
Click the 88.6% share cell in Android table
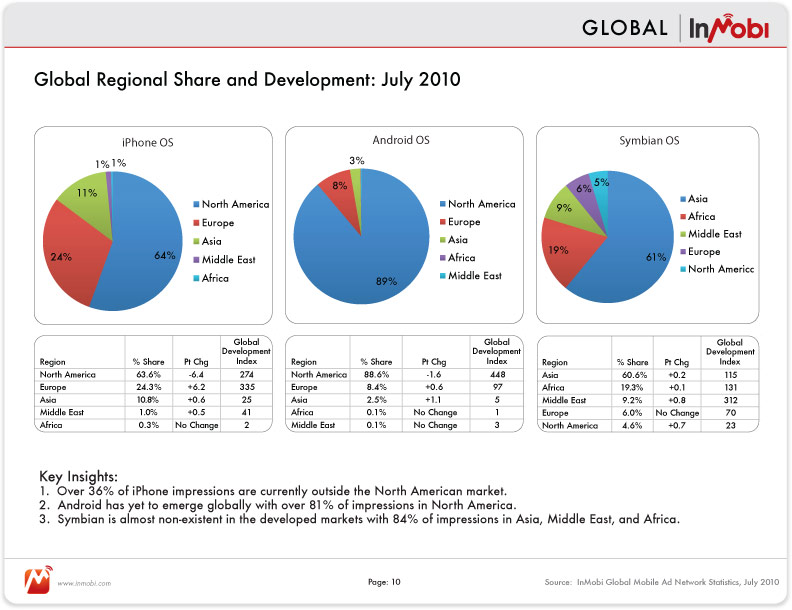click(x=376, y=375)
